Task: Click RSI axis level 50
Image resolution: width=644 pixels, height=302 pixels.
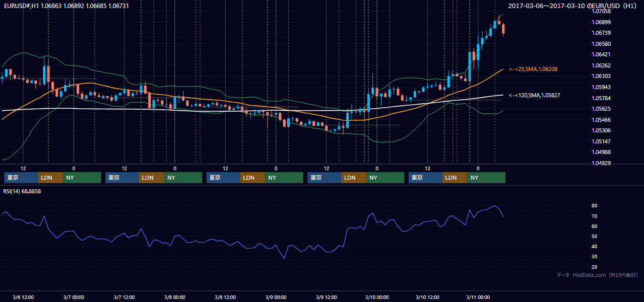Action: point(595,236)
